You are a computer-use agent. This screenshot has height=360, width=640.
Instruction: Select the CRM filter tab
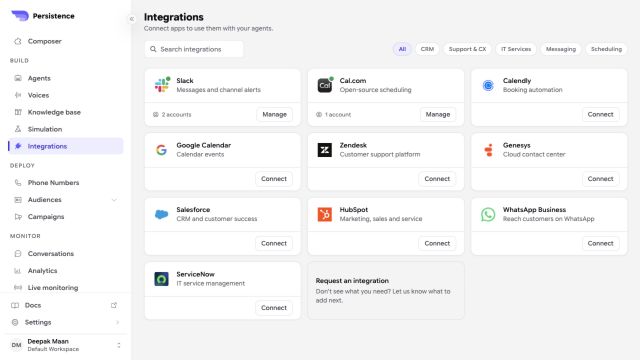click(x=427, y=49)
